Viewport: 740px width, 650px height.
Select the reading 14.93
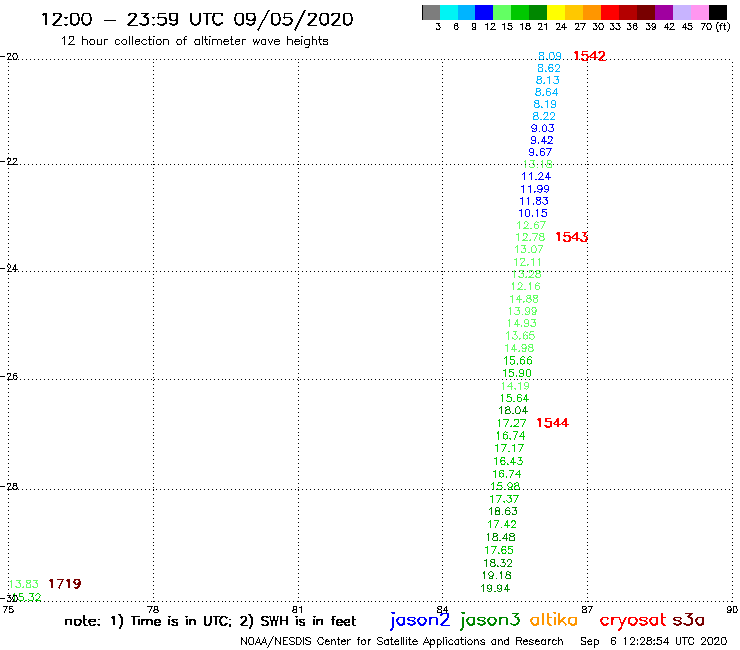pos(522,323)
